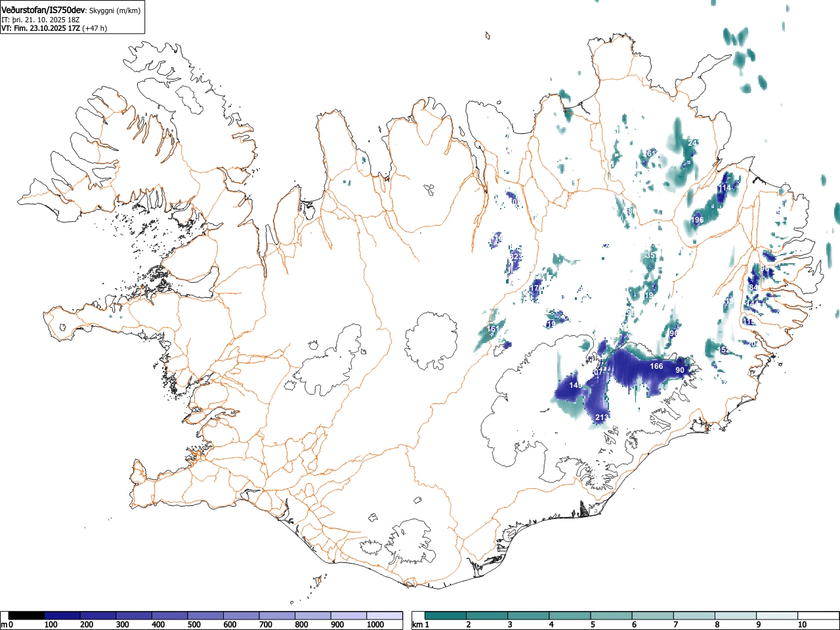Select the 'm' unit label of left legend

[x=5, y=625]
